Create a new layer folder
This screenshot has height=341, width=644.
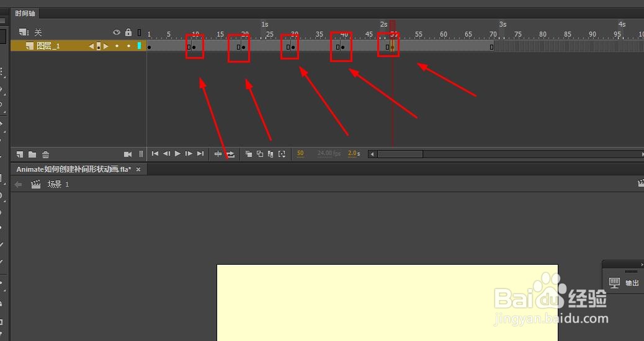pyautogui.click(x=32, y=154)
